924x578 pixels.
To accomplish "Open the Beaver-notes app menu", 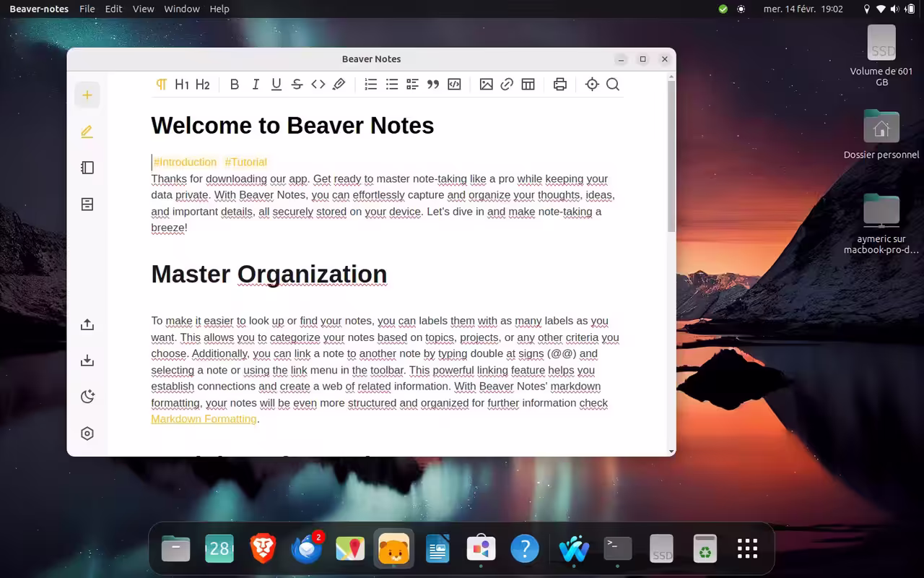I will (x=39, y=9).
